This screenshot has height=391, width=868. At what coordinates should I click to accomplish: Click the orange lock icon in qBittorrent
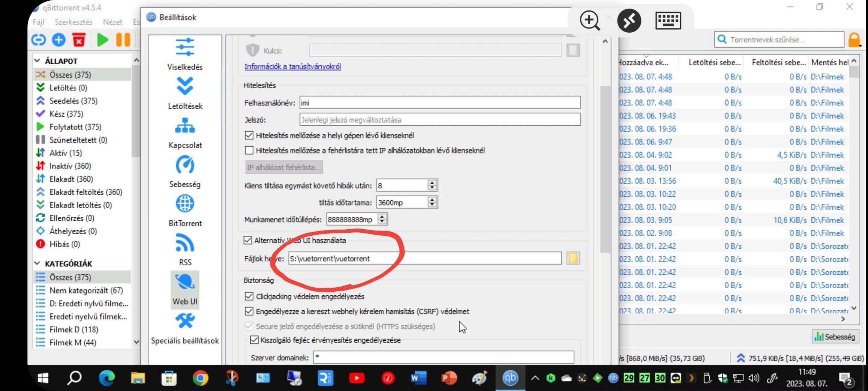[x=855, y=40]
